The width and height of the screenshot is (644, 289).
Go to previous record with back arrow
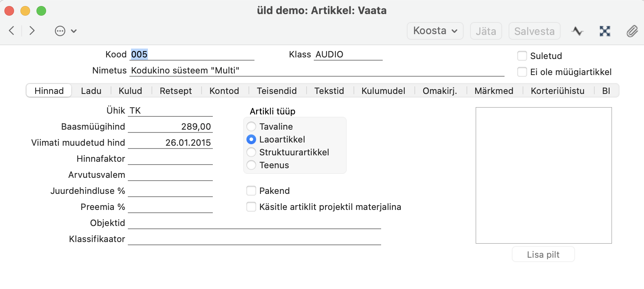click(x=12, y=31)
